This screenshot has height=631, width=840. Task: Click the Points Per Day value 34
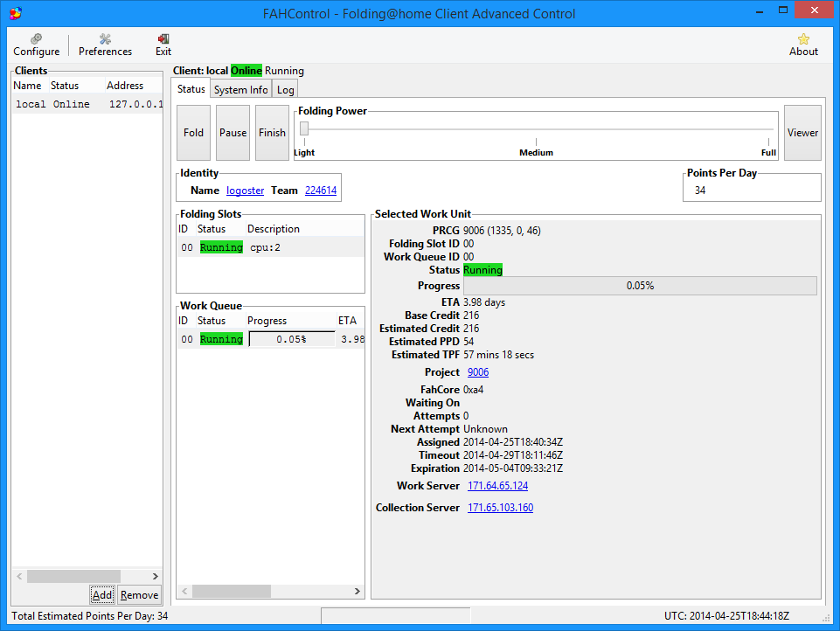pyautogui.click(x=700, y=191)
